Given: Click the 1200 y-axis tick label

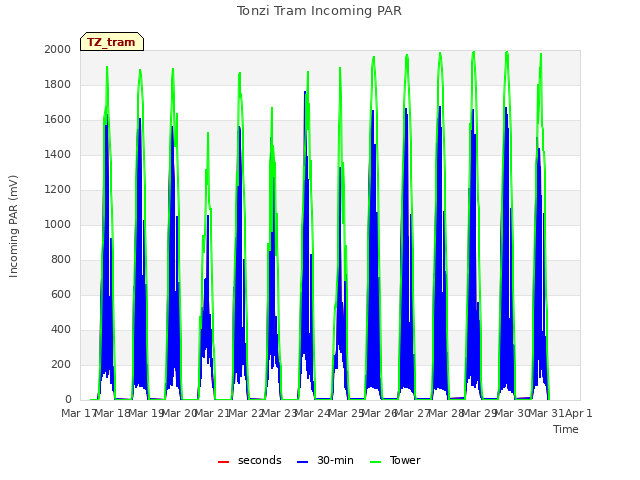Looking at the screenshot, I should [58, 189].
